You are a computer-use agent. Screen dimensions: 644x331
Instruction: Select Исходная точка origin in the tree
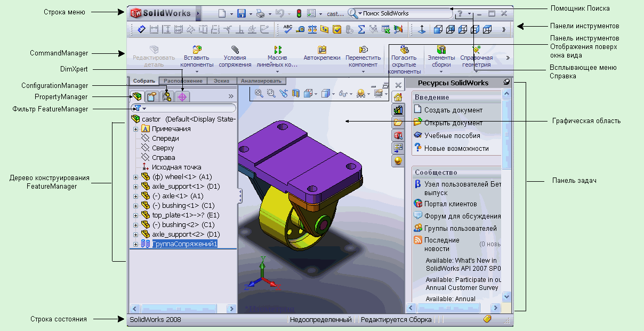pos(176,167)
